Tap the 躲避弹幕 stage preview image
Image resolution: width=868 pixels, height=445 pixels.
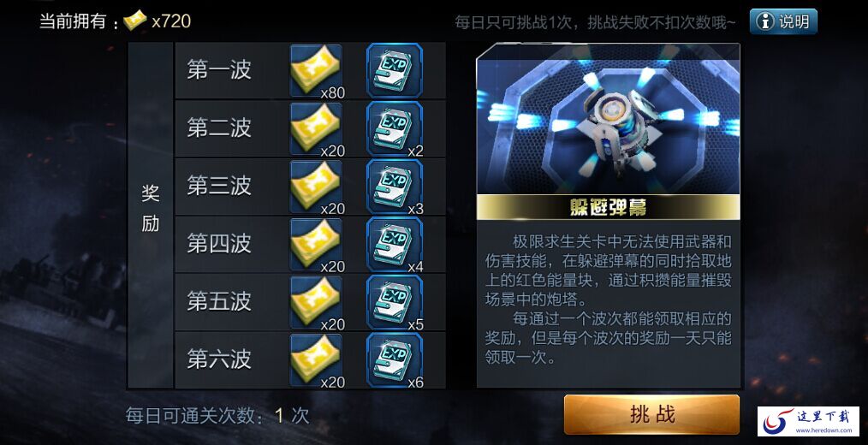point(609,119)
